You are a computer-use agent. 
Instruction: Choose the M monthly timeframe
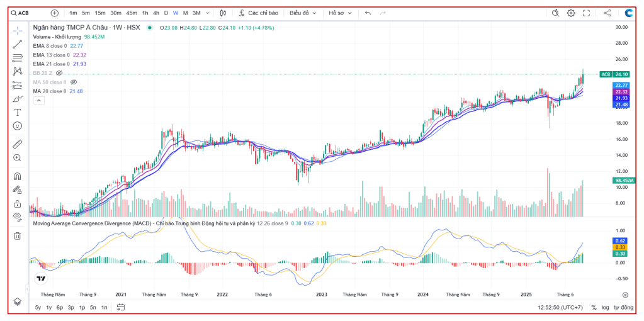point(185,13)
